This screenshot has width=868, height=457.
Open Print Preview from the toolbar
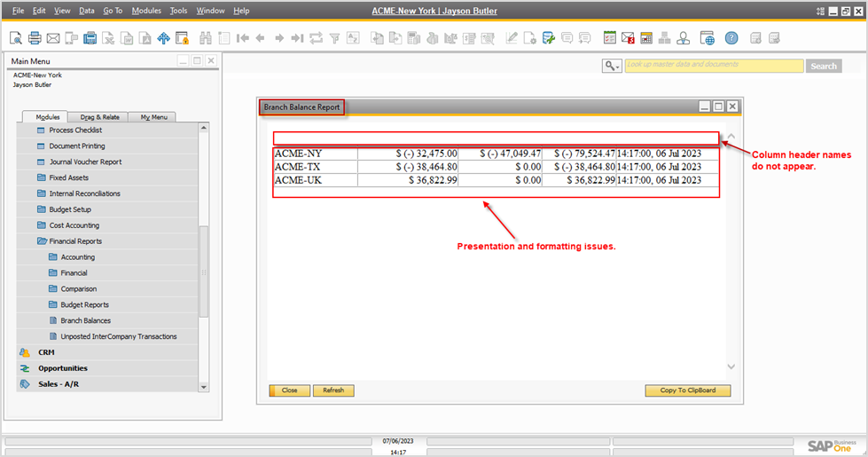16,38
